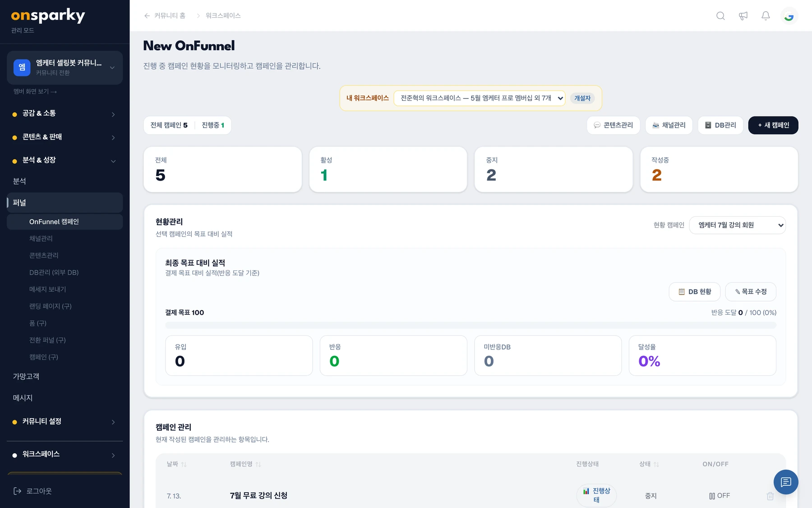Open 랜딩 페이지 (구) sidebar item
This screenshot has height=508, width=812.
(x=65, y=306)
